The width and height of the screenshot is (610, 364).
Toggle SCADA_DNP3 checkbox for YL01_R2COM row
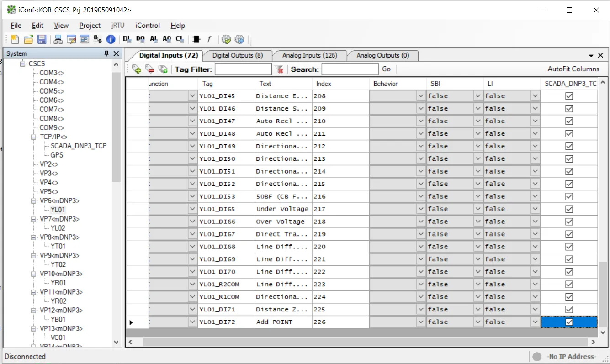[569, 284]
